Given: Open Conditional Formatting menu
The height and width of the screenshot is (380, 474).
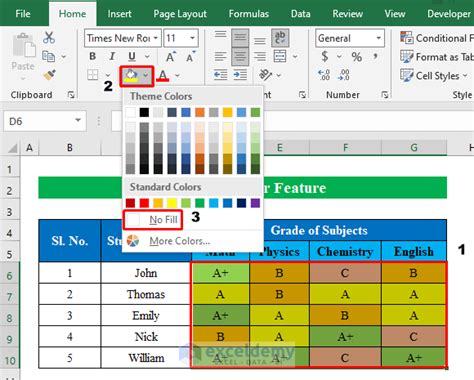Looking at the screenshot, I should (x=437, y=38).
